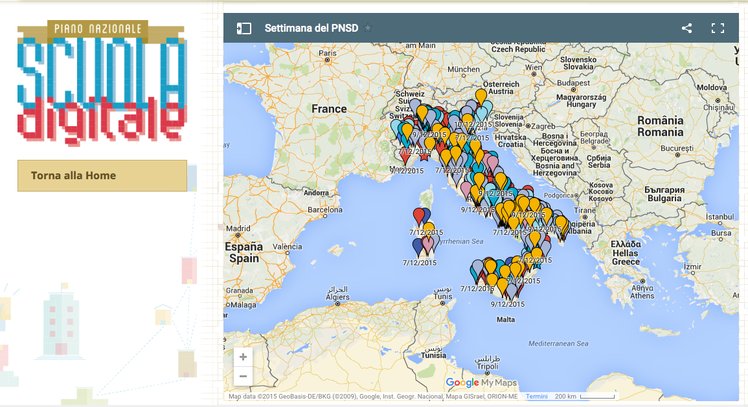The image size is (748, 407).
Task: Click the Google My Maps logo
Action: (481, 383)
